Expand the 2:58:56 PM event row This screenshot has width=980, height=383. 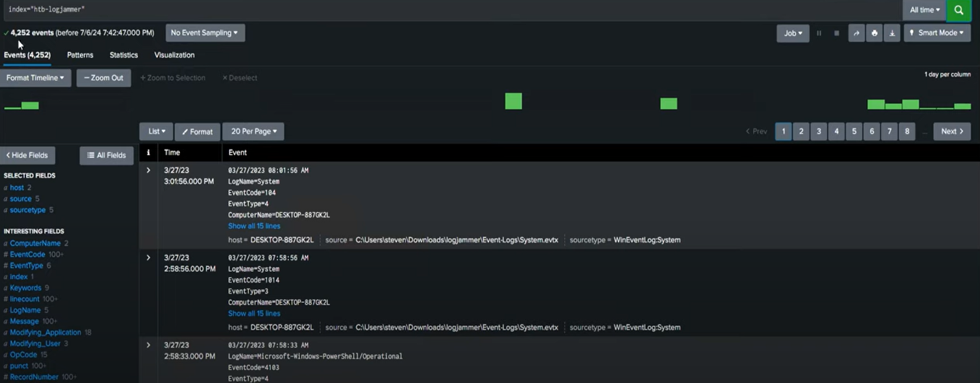pyautogui.click(x=149, y=257)
